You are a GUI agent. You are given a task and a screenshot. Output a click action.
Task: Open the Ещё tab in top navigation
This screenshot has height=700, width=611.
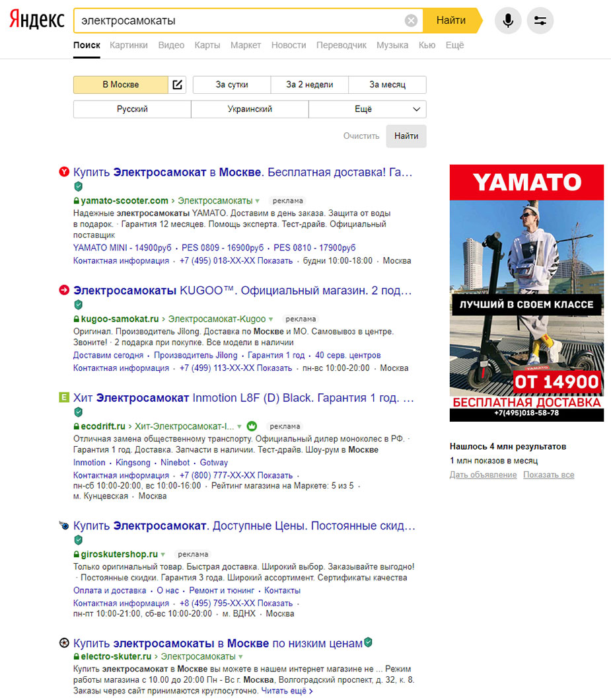coord(455,45)
